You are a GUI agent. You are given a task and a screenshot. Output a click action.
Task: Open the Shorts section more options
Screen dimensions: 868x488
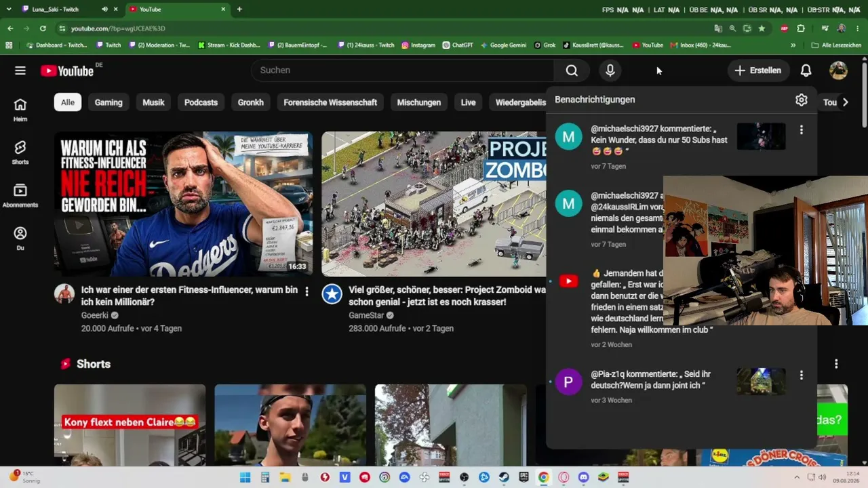836,364
